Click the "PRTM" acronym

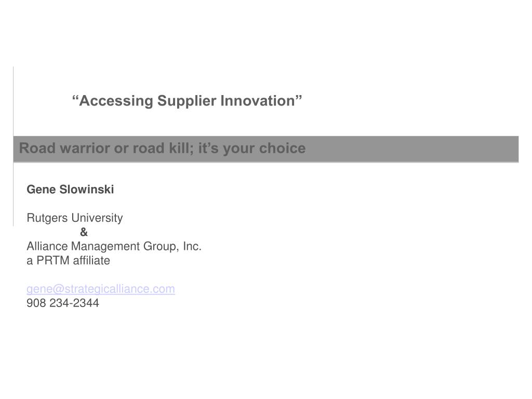53,261
